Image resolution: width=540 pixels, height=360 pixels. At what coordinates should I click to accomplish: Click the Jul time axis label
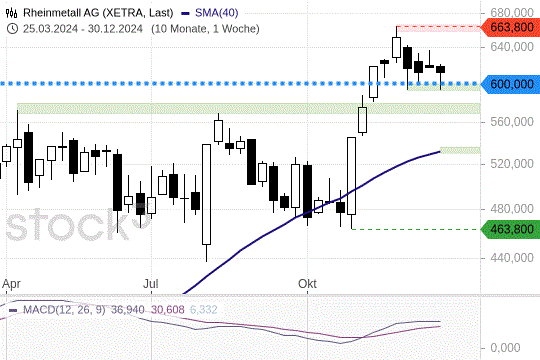coord(151,284)
